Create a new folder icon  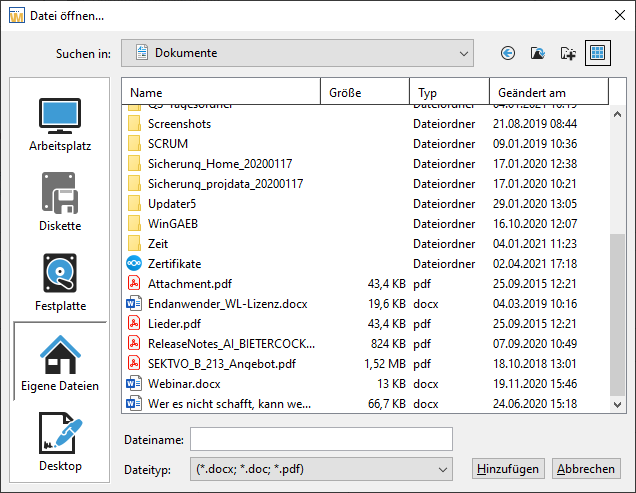click(568, 53)
